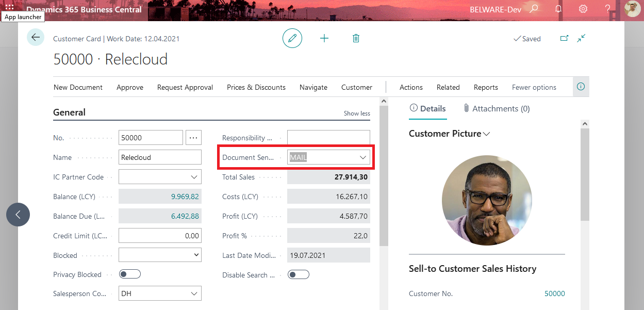Collapse the page with the arrows icon
Image resolution: width=644 pixels, height=310 pixels.
click(x=582, y=38)
